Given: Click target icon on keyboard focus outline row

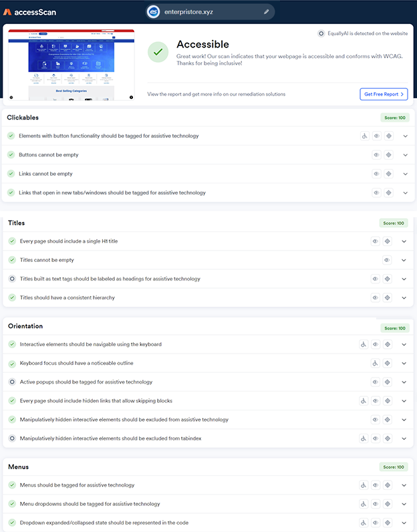Looking at the screenshot, I should click(x=388, y=364).
